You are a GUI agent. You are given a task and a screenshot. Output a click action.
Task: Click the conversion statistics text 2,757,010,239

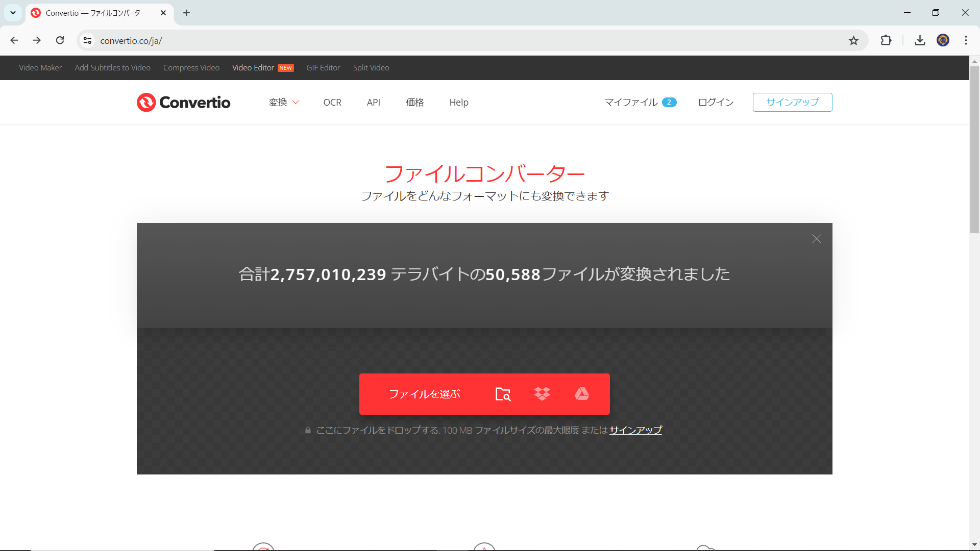[x=328, y=274]
